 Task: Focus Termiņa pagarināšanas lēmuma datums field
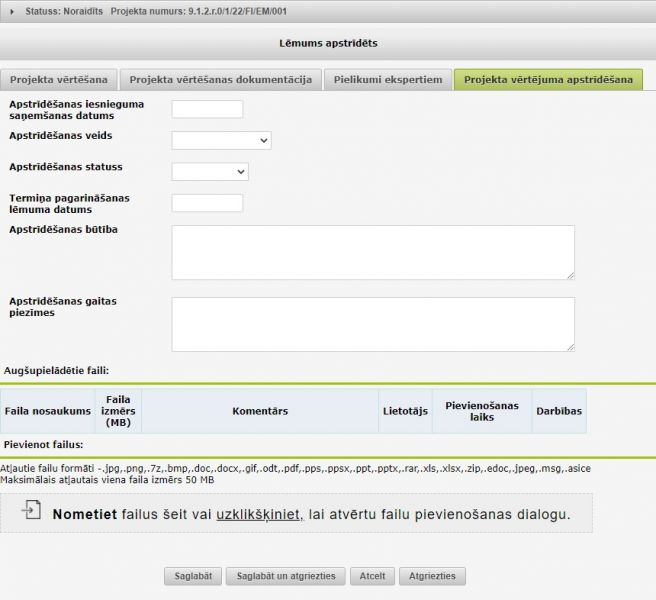coord(207,203)
